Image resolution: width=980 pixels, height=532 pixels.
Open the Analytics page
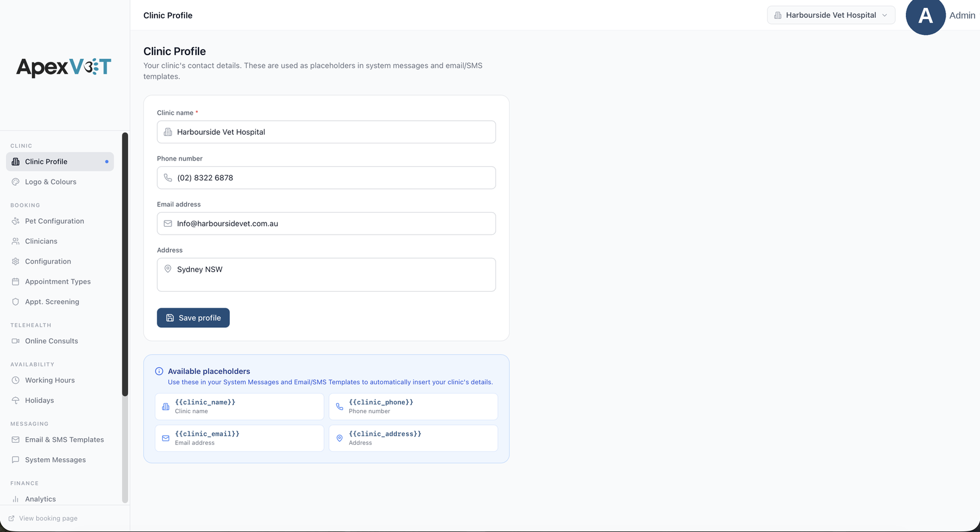(60, 500)
